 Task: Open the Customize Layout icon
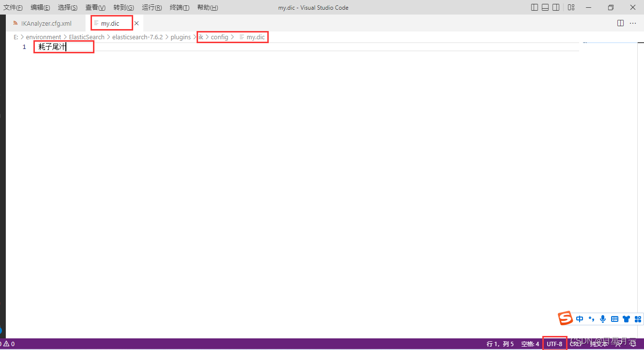tap(571, 7)
